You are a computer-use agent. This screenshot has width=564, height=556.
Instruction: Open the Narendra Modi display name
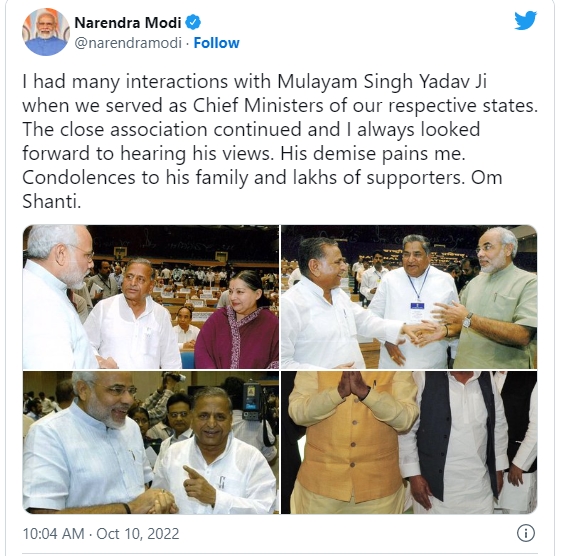click(x=128, y=23)
